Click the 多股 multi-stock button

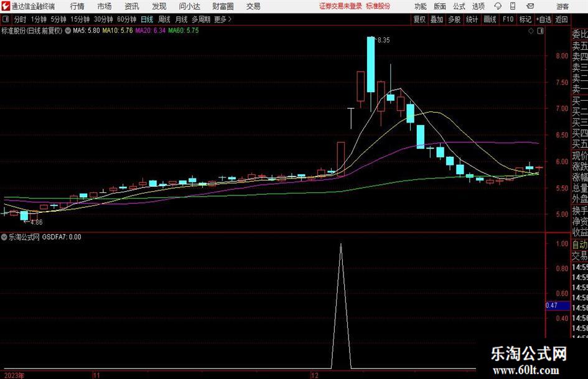click(x=454, y=19)
